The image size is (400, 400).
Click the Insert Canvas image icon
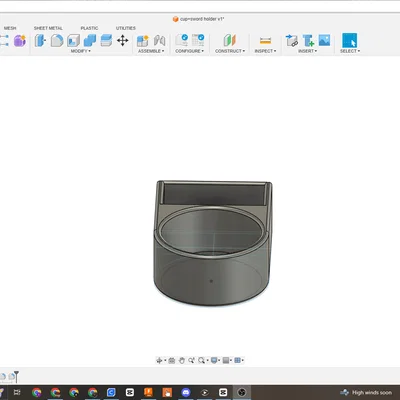coord(324,40)
